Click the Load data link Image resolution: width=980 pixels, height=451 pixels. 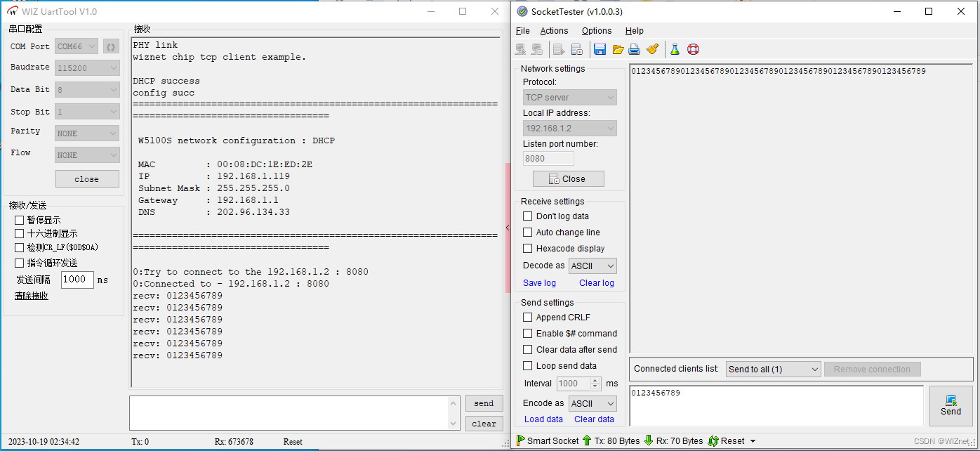(x=544, y=419)
